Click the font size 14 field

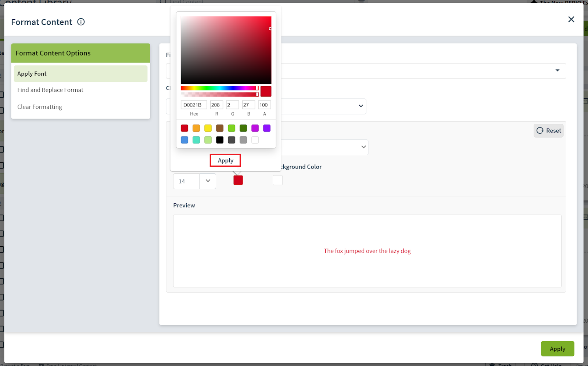[186, 181]
